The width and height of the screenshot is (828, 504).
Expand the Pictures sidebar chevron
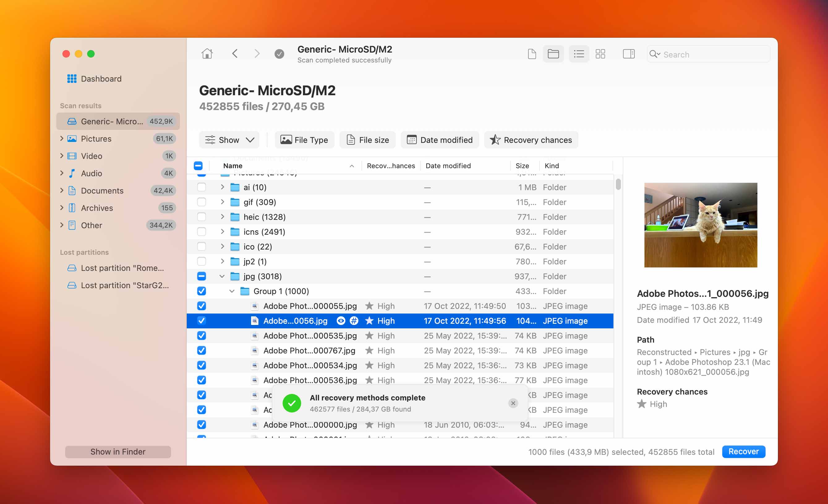click(x=62, y=139)
